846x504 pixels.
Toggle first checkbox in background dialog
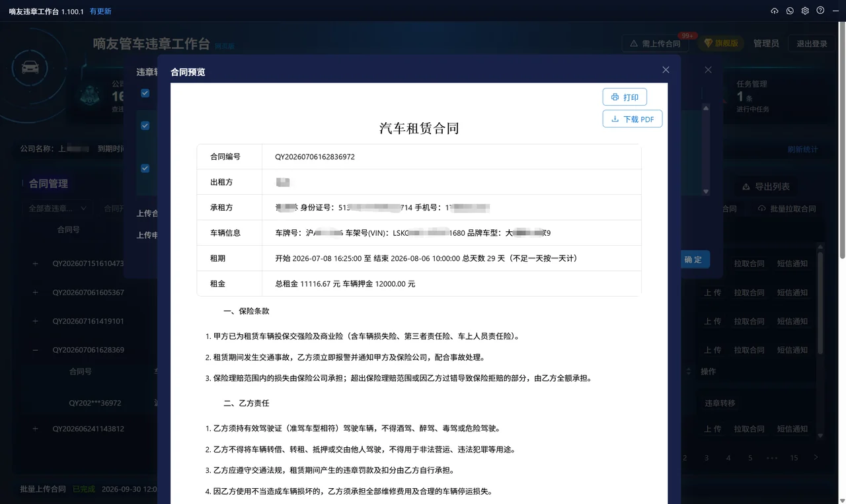point(145,93)
